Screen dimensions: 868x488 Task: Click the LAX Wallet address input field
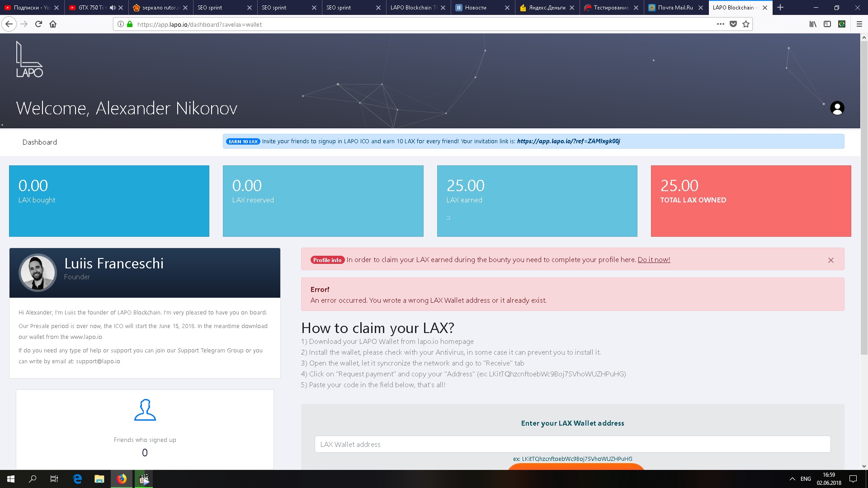click(572, 445)
